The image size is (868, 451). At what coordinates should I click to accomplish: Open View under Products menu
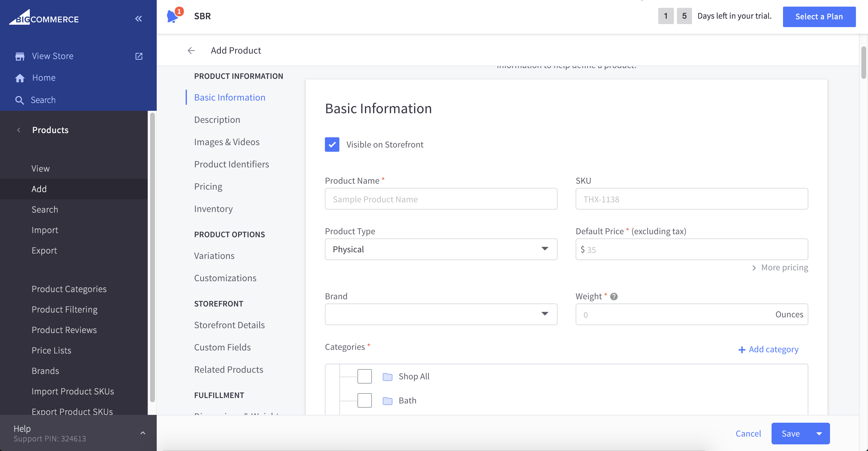pos(74,168)
